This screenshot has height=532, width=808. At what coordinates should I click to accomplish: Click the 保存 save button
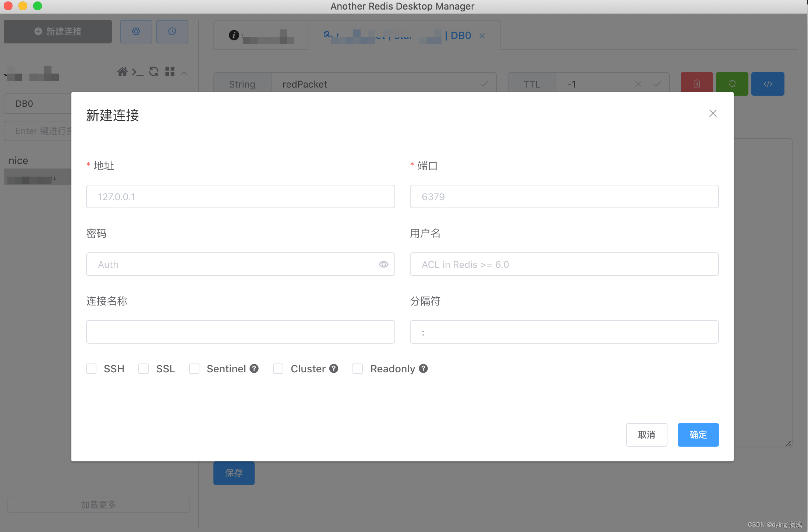(x=234, y=473)
